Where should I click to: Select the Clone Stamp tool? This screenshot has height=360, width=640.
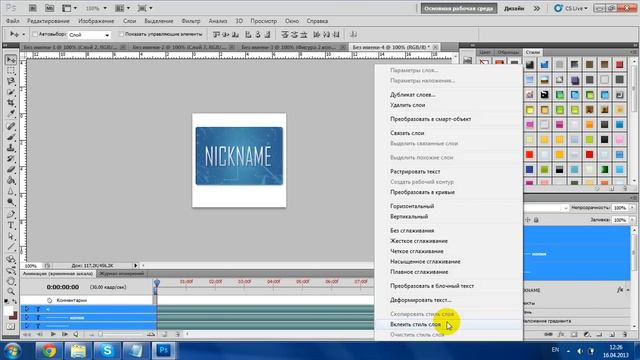tap(11, 148)
